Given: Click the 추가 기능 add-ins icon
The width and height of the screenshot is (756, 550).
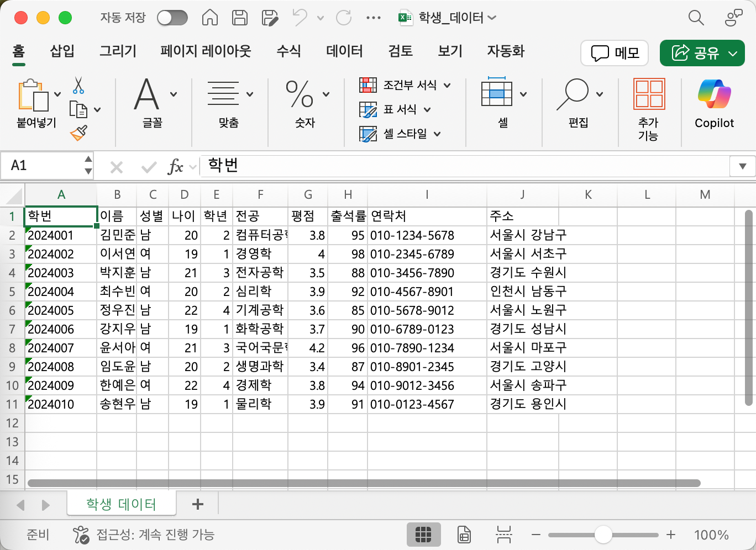Looking at the screenshot, I should pos(649,94).
